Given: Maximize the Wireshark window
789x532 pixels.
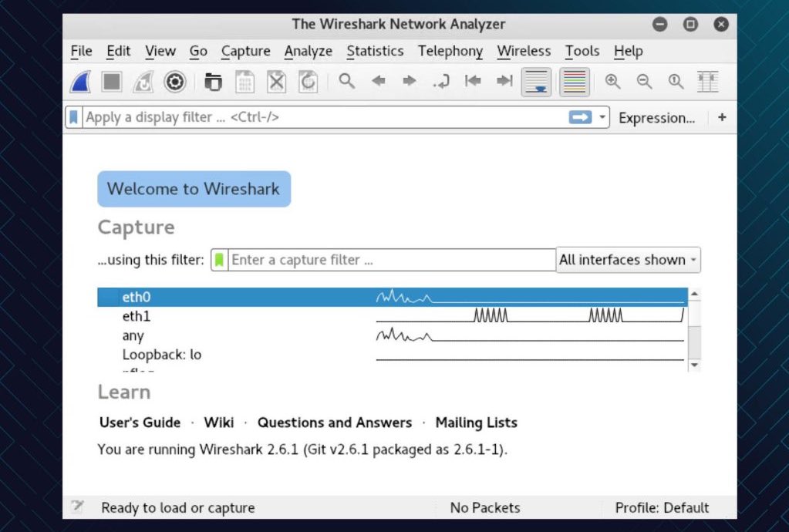Looking at the screenshot, I should (x=690, y=24).
